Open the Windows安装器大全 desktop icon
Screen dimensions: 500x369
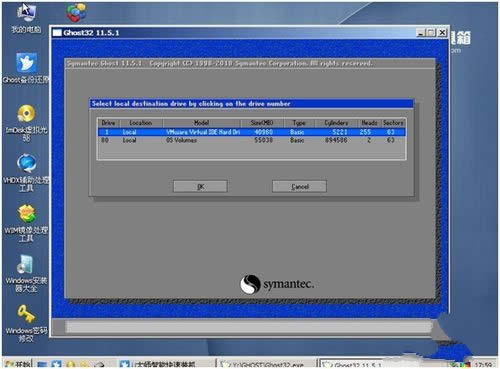pyautogui.click(x=26, y=273)
